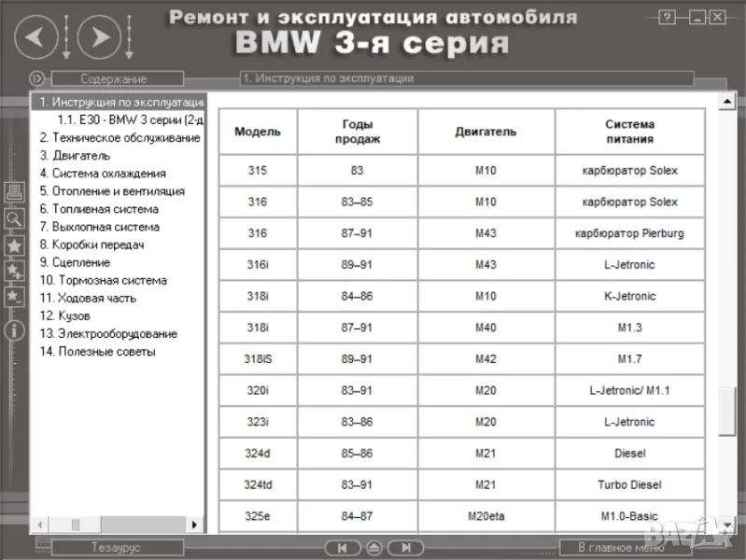Click the contents list horizontal scrollbar right arrow
The image size is (746, 560).
[195, 525]
